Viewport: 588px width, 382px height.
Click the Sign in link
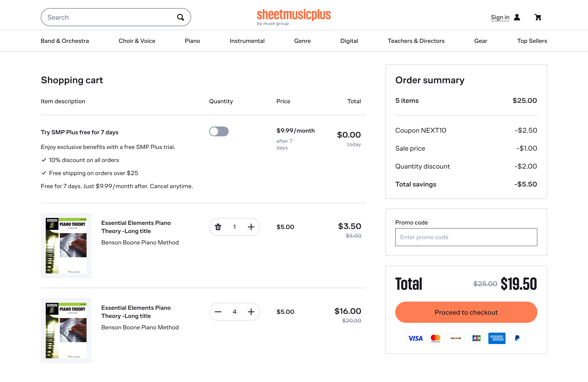coord(500,17)
